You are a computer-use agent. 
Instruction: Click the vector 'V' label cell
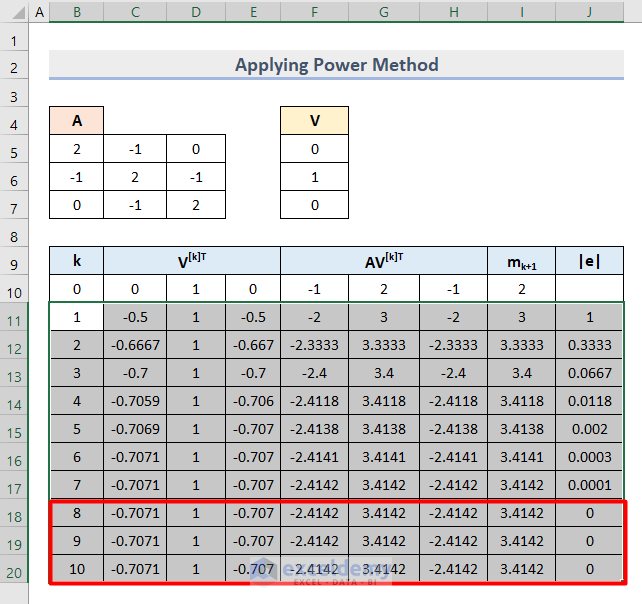click(314, 120)
